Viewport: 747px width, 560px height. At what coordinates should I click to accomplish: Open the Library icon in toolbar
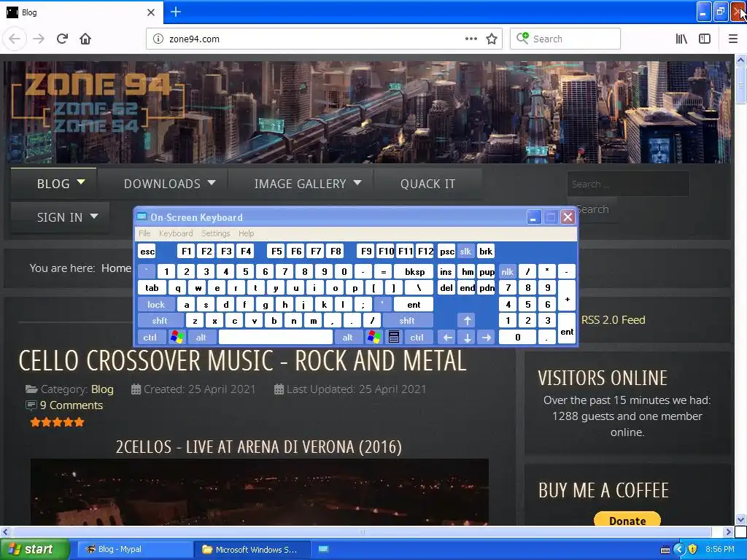point(681,39)
